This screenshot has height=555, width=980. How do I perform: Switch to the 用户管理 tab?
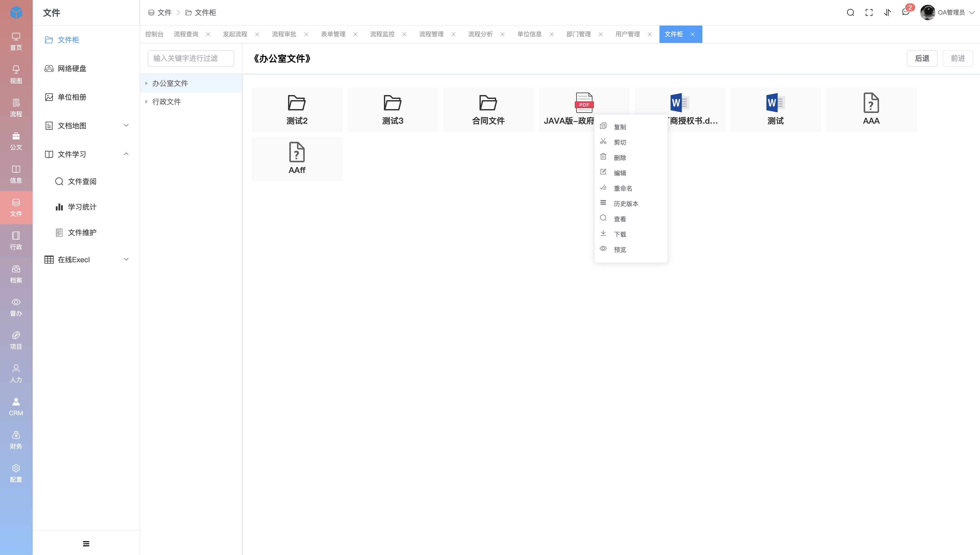628,34
